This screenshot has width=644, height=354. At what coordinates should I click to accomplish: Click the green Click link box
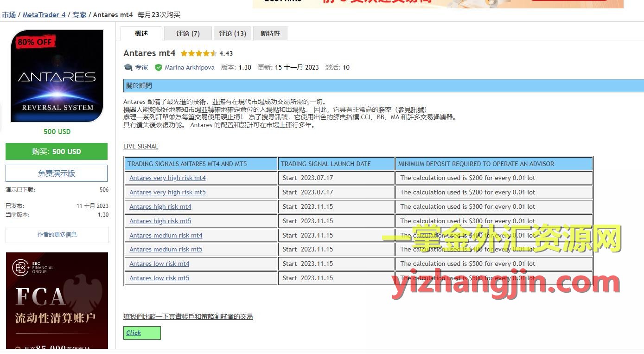(142, 333)
